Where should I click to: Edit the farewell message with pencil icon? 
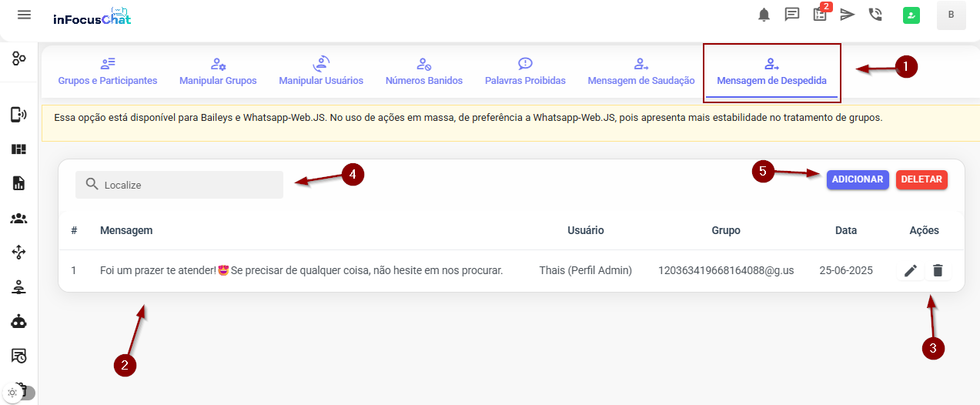pos(911,270)
